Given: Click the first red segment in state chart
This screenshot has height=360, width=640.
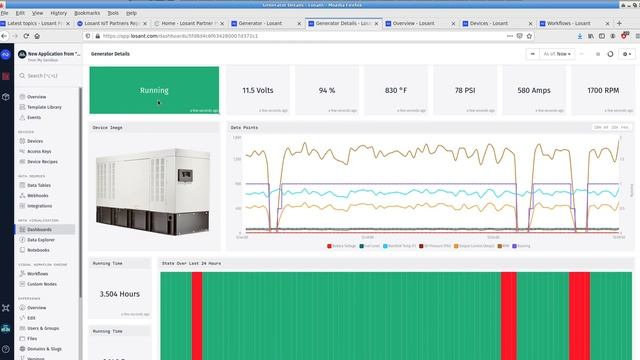Looking at the screenshot, I should [x=197, y=316].
